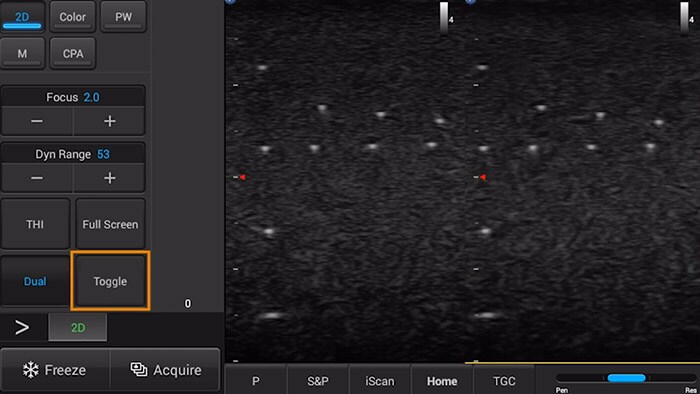The width and height of the screenshot is (700, 394).
Task: Click Toggle to switch active image
Action: pos(110,281)
